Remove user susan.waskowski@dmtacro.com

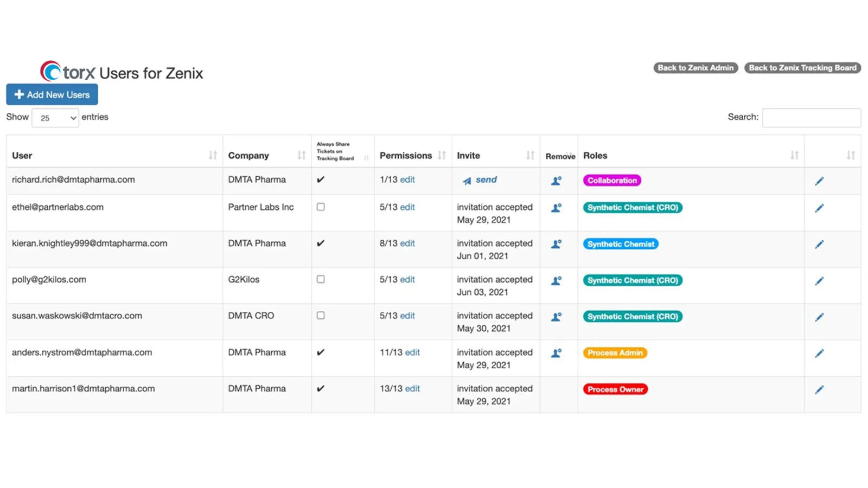click(556, 317)
